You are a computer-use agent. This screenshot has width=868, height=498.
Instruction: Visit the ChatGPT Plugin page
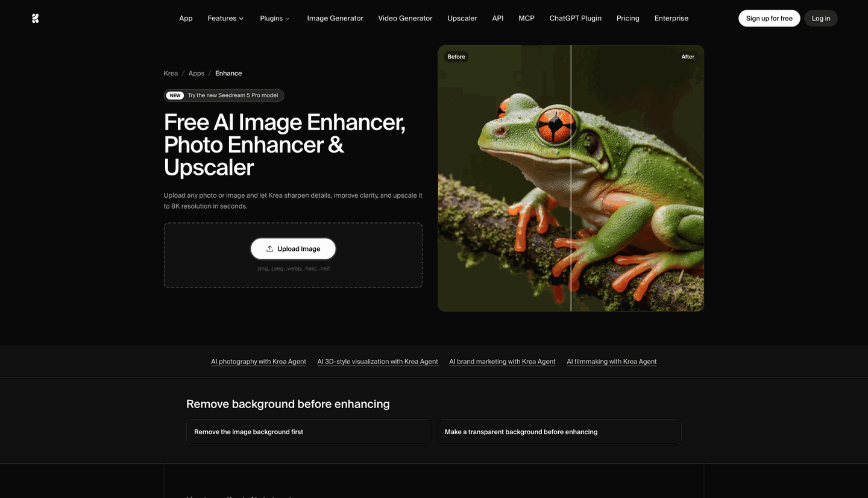click(576, 18)
